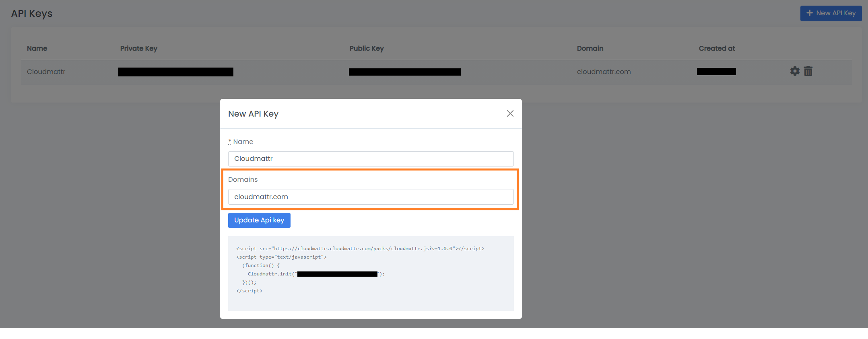Viewport: 868px width, 339px height.
Task: Click the Private Key column header
Action: pyautogui.click(x=139, y=48)
